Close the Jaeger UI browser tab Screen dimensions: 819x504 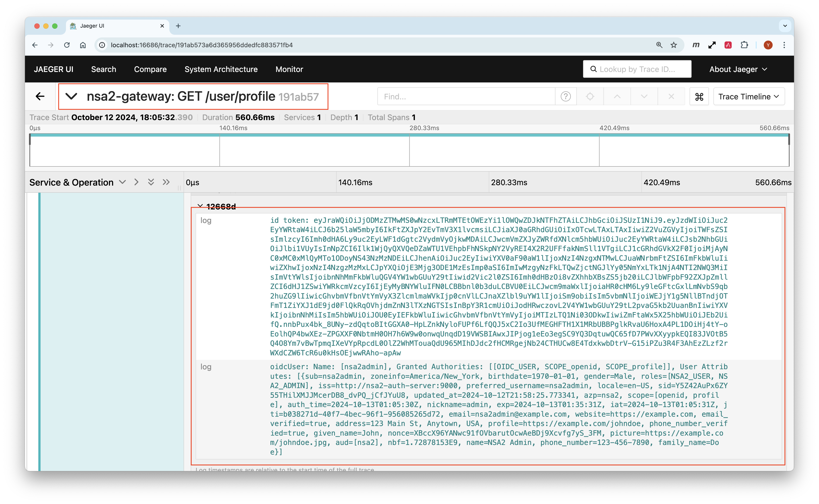click(x=162, y=26)
